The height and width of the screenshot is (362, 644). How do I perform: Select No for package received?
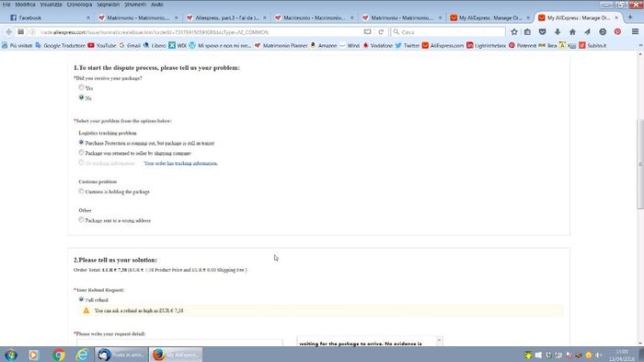[81, 98]
